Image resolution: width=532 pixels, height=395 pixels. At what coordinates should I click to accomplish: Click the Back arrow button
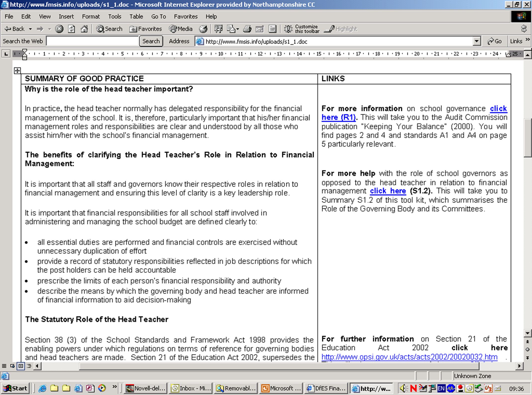pos(14,29)
